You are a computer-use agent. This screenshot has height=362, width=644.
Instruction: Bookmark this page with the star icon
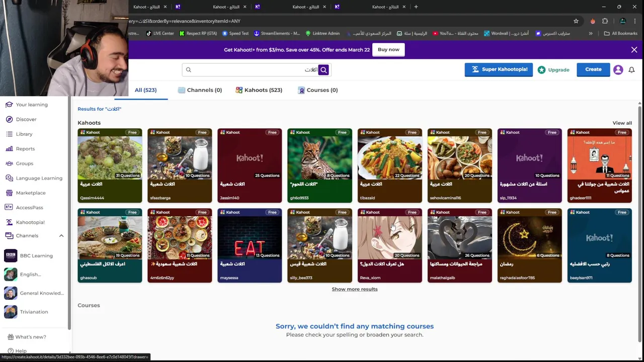[x=576, y=21]
